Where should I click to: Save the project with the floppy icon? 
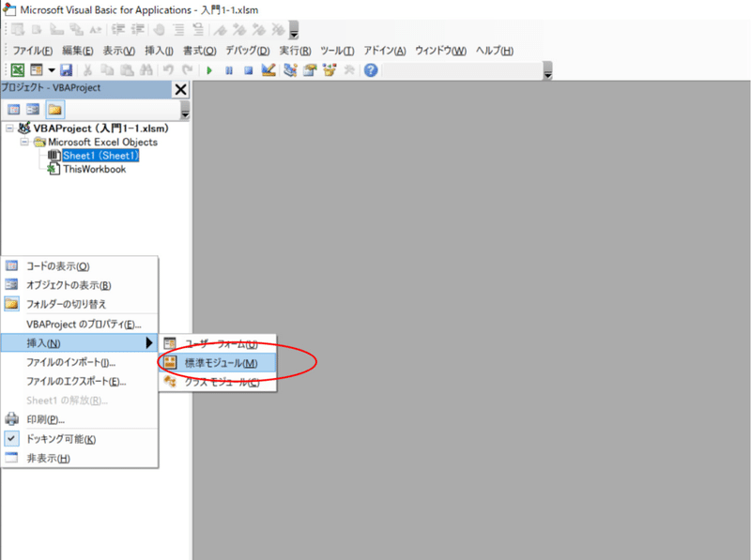(x=66, y=70)
